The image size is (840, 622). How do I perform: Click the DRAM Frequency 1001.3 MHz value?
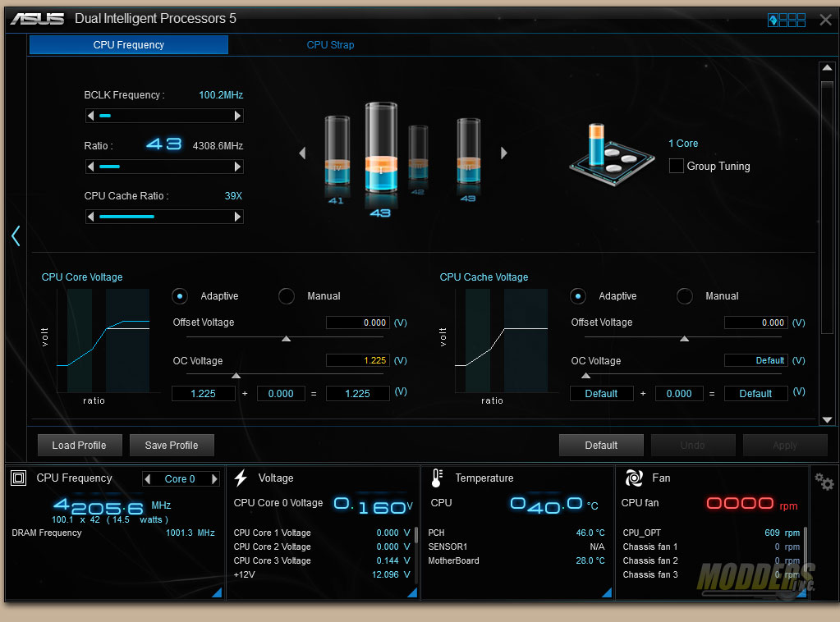pos(190,533)
